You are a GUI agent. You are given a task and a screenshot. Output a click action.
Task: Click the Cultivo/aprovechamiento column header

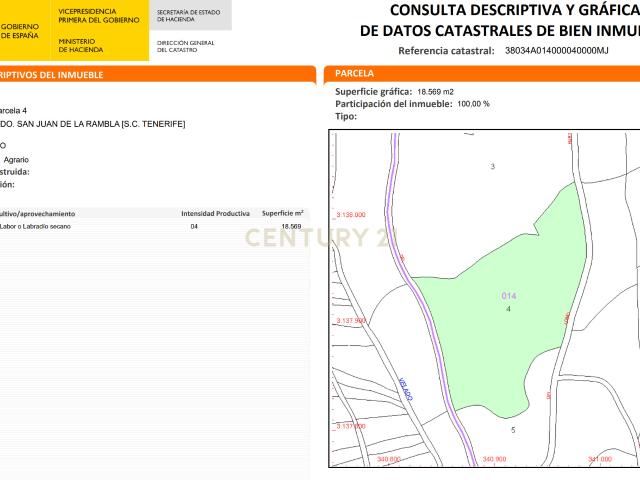coord(38,213)
